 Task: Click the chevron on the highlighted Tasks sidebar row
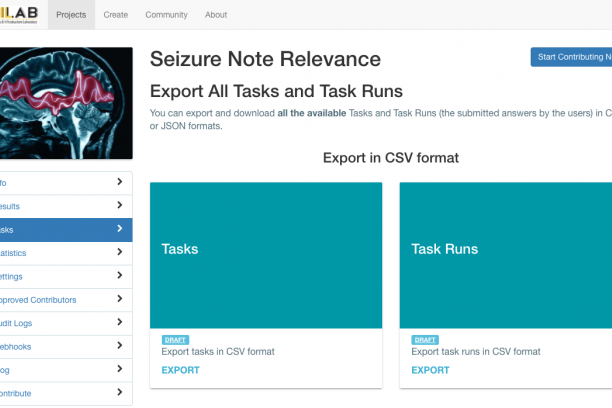(119, 229)
